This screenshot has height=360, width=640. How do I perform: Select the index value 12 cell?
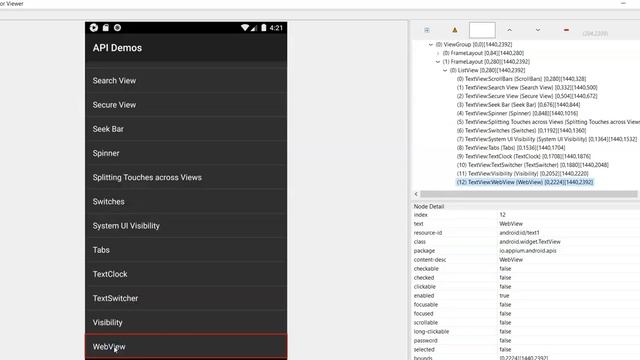pyautogui.click(x=502, y=215)
